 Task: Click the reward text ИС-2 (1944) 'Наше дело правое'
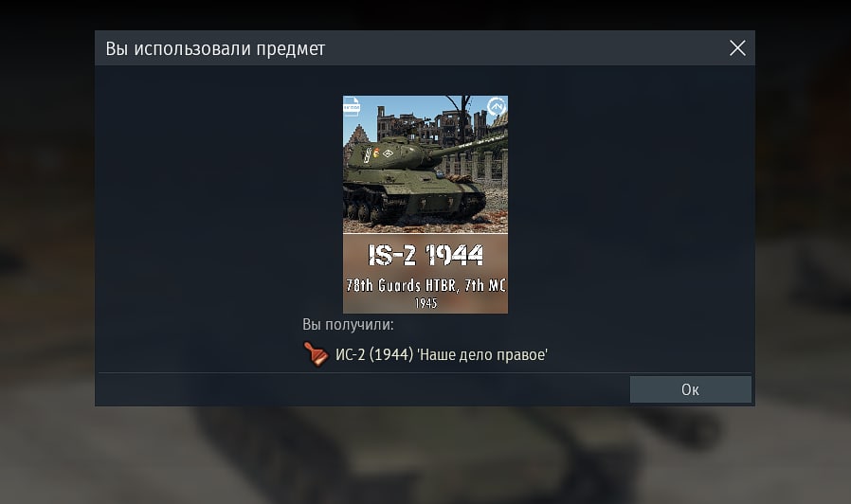[x=442, y=355]
